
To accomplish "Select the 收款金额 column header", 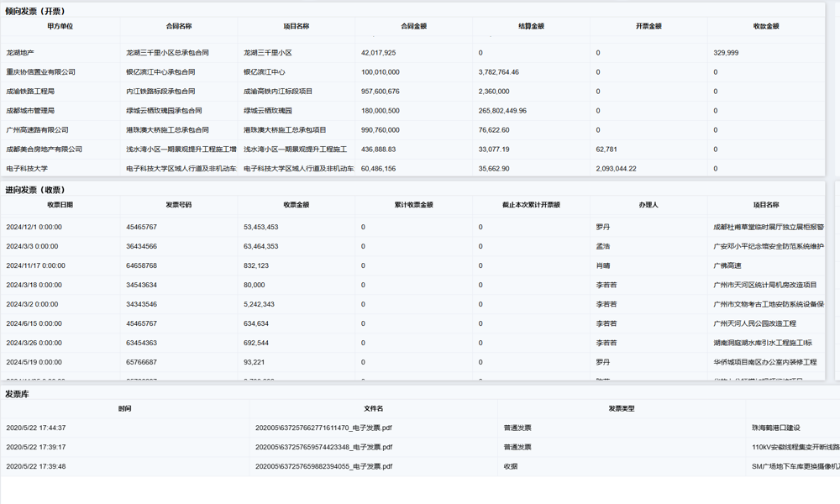I will [765, 26].
